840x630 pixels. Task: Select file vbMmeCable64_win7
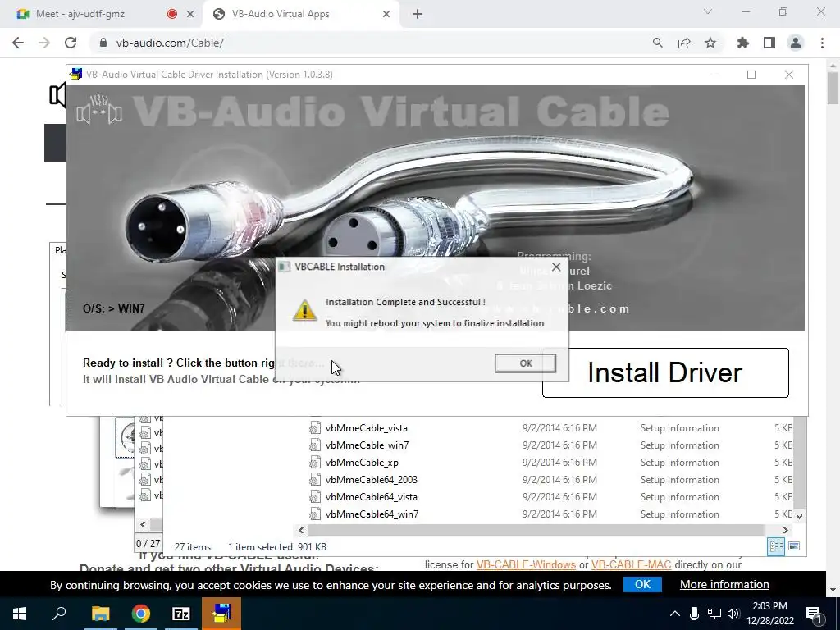[372, 514]
